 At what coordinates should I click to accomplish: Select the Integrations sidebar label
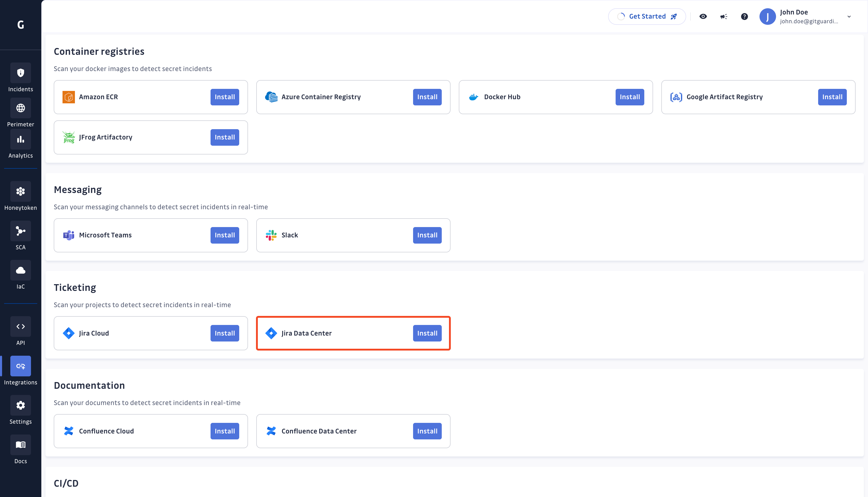20,382
